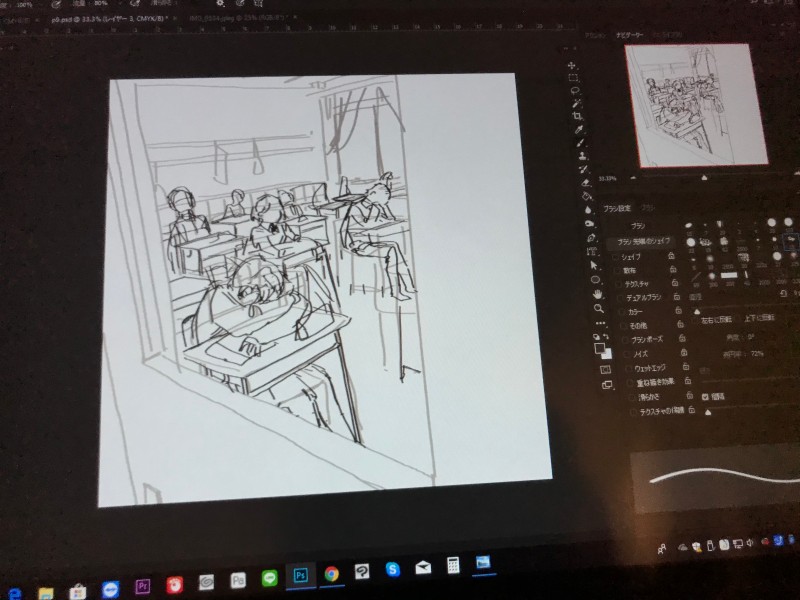Select the Path Selection arrow tool
Screen dimensions: 800x600
[594, 265]
